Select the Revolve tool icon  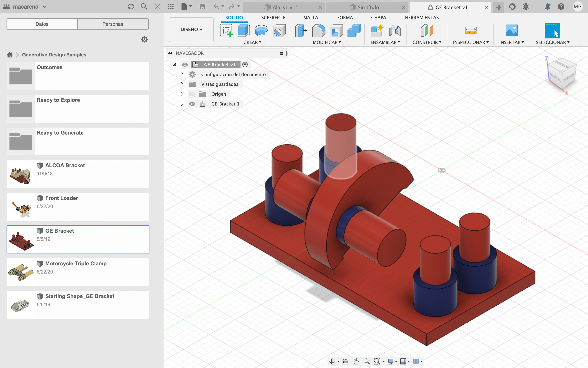(262, 31)
